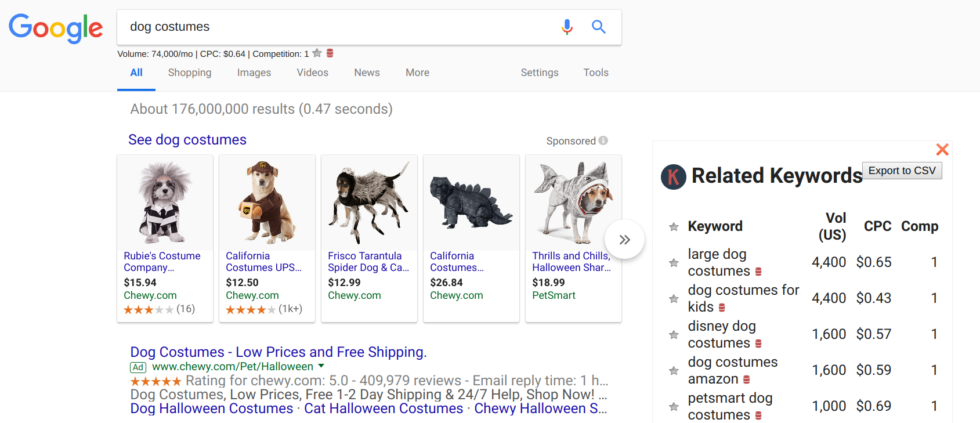This screenshot has height=423, width=980.
Task: Star the dog costumes for kids keyword
Action: point(674,299)
